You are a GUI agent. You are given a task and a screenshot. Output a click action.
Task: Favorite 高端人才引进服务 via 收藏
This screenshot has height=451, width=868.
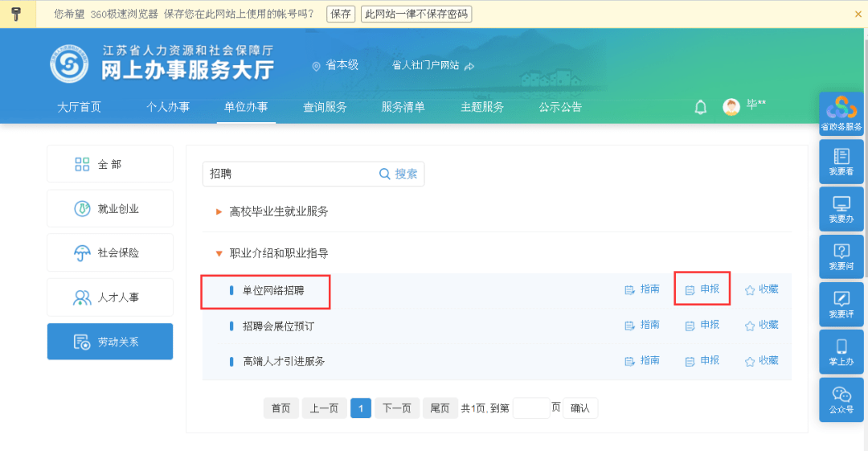pyautogui.click(x=761, y=361)
